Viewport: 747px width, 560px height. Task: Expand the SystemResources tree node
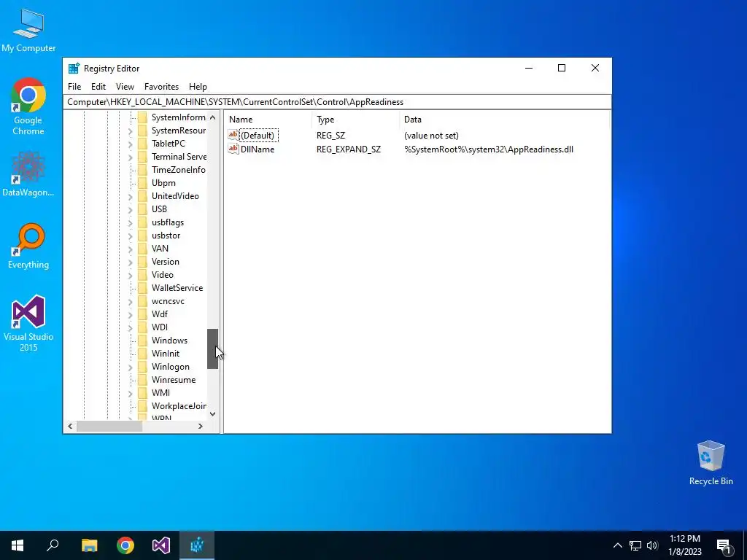pyautogui.click(x=130, y=131)
